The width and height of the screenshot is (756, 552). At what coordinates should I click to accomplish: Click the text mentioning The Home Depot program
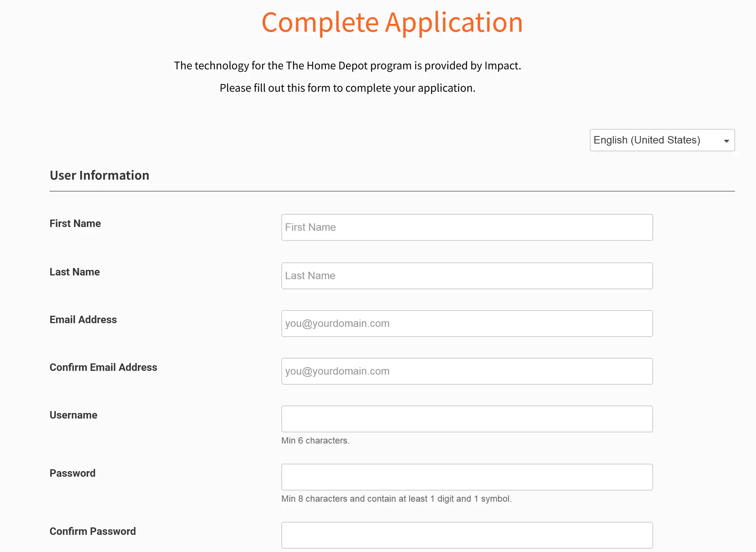pos(347,66)
